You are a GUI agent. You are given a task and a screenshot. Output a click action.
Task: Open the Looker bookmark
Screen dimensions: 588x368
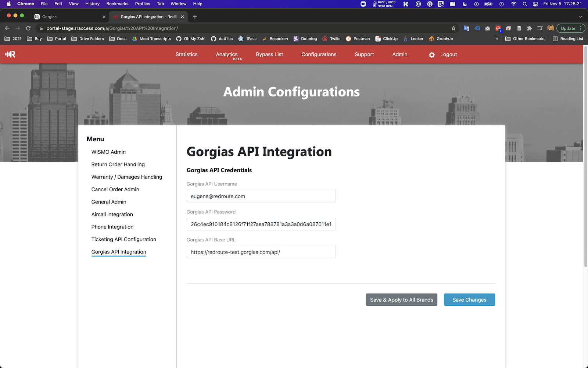point(413,39)
